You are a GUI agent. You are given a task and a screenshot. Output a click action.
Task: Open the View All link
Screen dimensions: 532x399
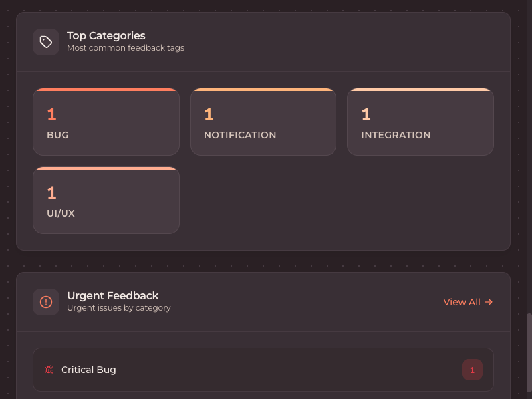(x=462, y=301)
